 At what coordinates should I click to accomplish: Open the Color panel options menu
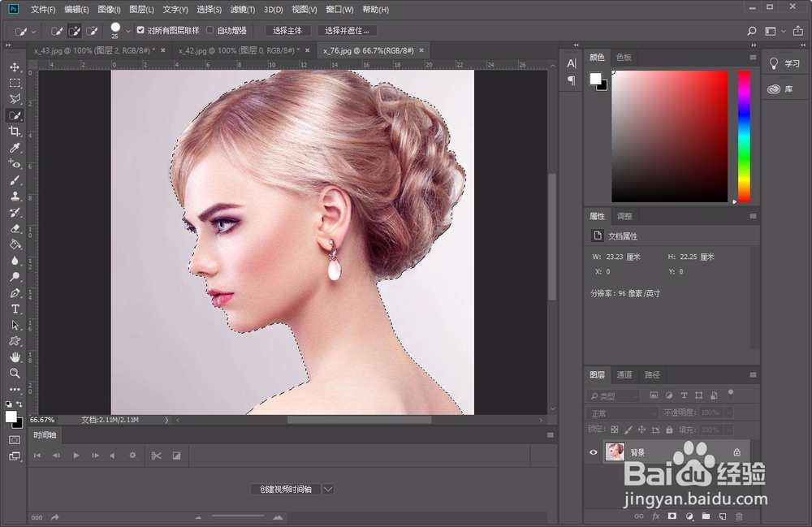[x=753, y=58]
